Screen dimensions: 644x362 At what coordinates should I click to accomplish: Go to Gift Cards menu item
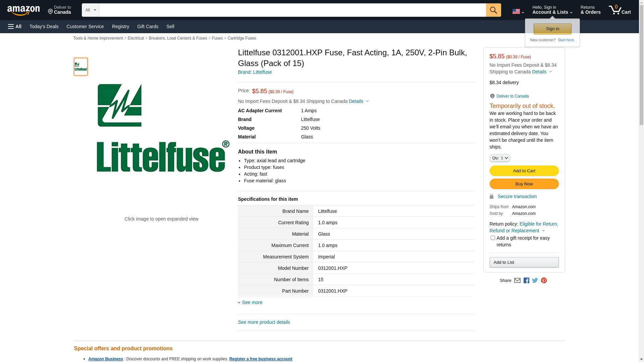(x=148, y=26)
